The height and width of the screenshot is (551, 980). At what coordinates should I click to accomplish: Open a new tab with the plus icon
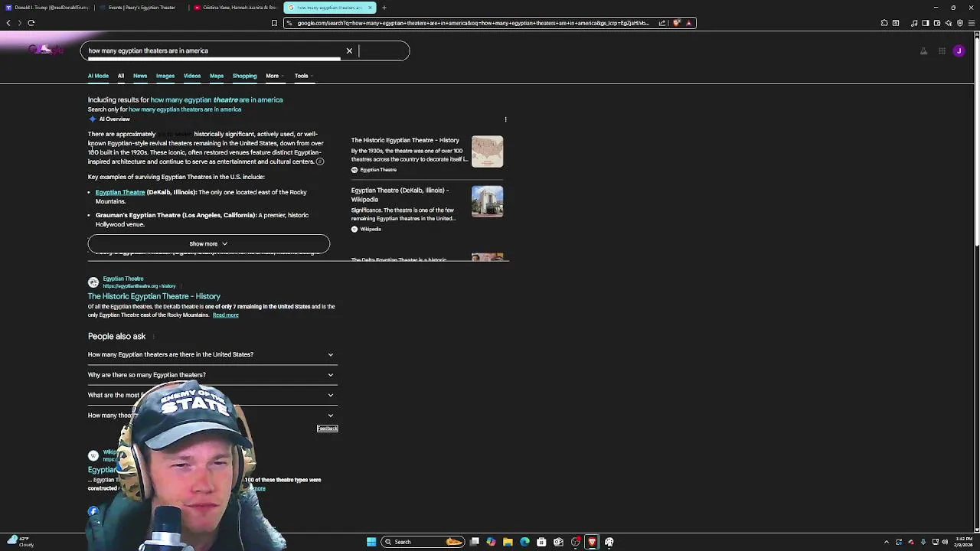point(384,8)
